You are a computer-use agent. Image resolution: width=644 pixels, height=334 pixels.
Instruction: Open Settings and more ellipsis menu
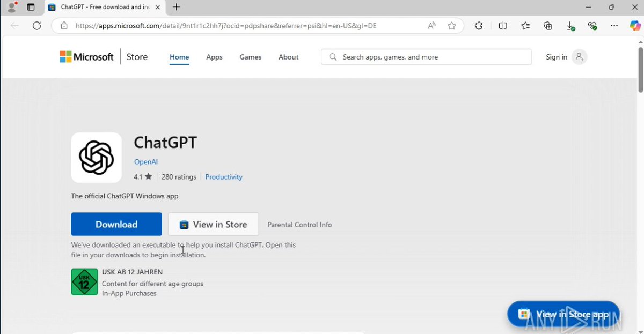click(x=614, y=26)
